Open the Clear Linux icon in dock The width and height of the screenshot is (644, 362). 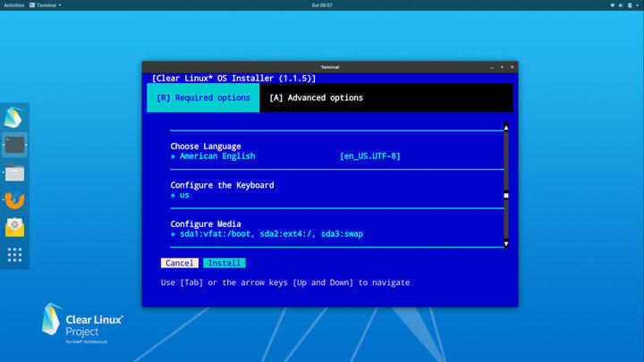click(13, 117)
